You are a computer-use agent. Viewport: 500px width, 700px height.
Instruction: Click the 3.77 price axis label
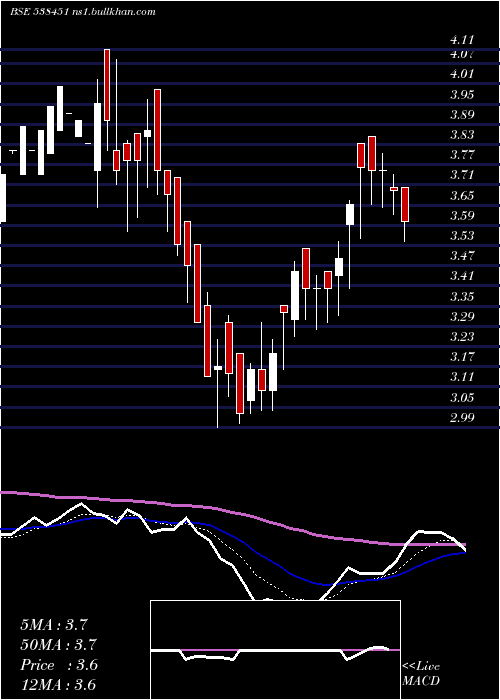[x=462, y=155]
